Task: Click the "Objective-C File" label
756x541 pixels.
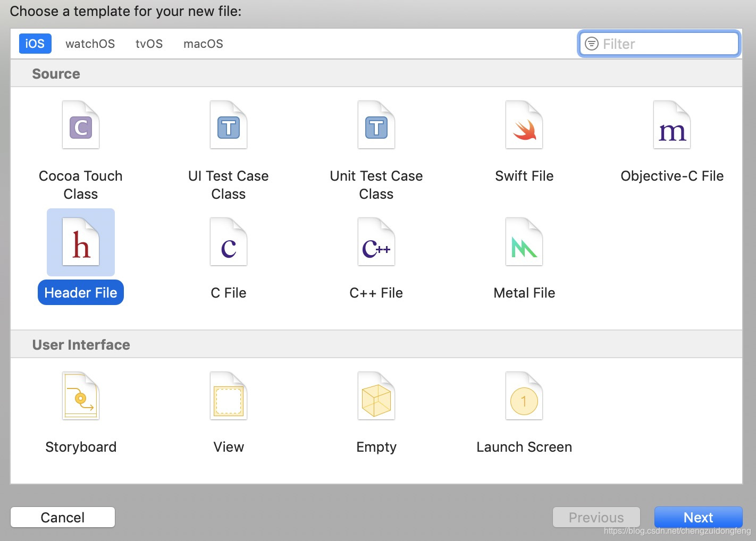Action: pyautogui.click(x=672, y=176)
